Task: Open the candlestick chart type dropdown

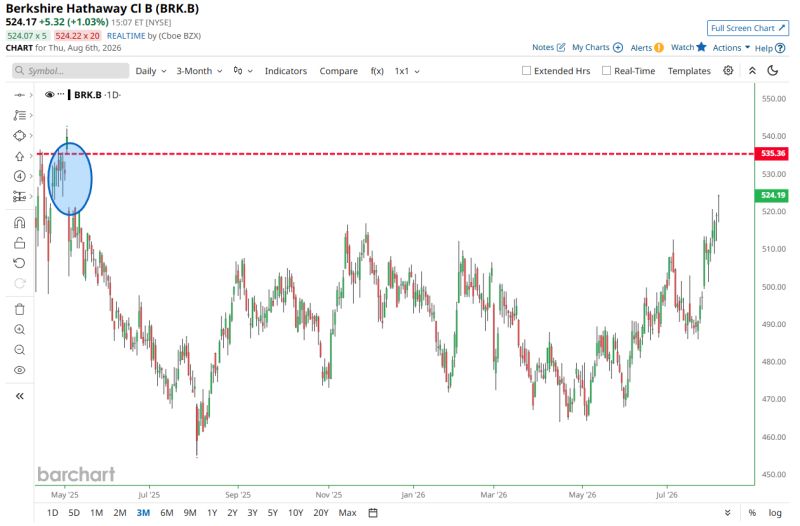Action: 243,71
